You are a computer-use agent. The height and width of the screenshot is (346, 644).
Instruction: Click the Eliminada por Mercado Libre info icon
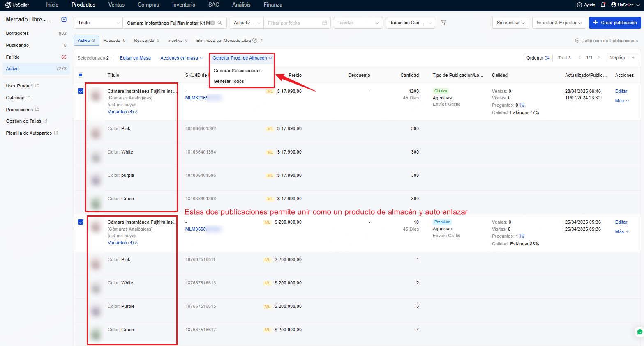[255, 40]
